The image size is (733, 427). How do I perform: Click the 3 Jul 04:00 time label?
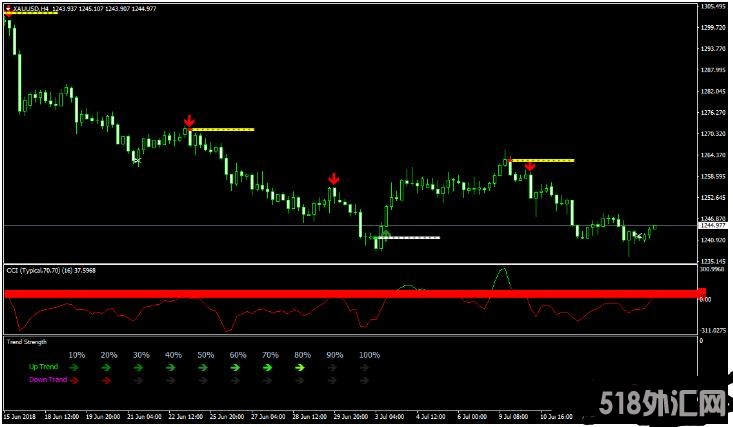pos(389,416)
